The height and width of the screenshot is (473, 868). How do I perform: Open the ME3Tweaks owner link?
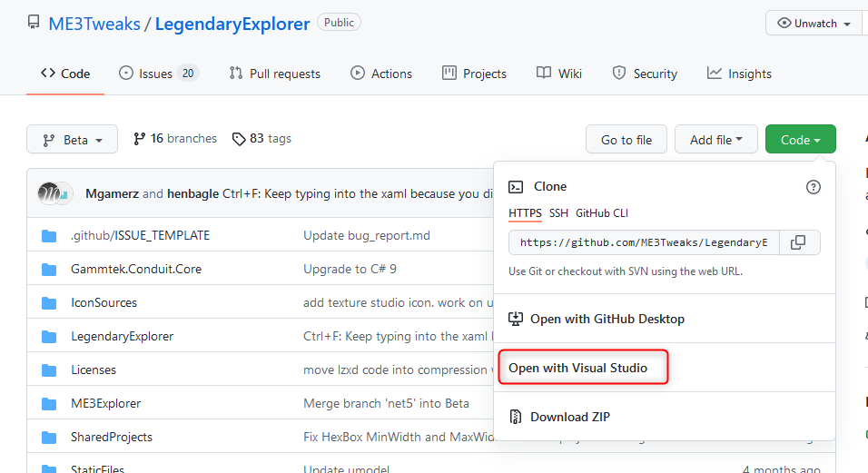94,24
